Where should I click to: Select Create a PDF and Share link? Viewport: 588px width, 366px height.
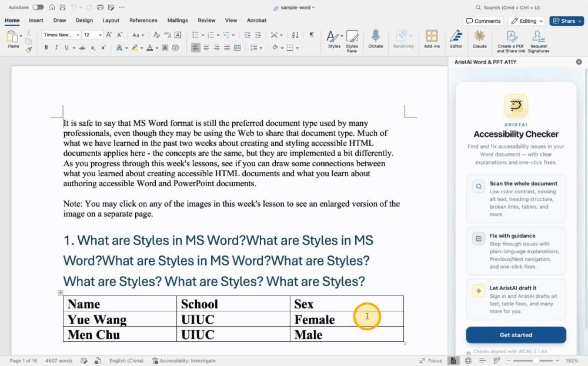click(511, 41)
